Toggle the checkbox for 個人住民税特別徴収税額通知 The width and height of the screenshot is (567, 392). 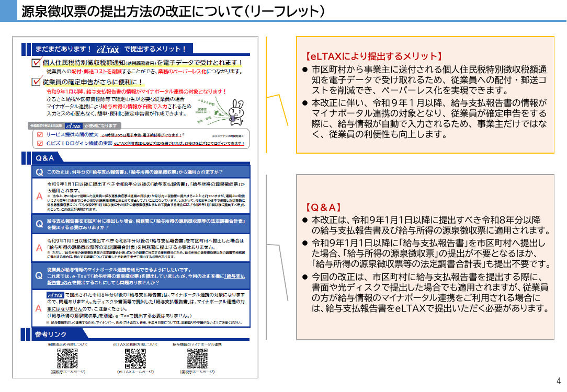[36, 63]
